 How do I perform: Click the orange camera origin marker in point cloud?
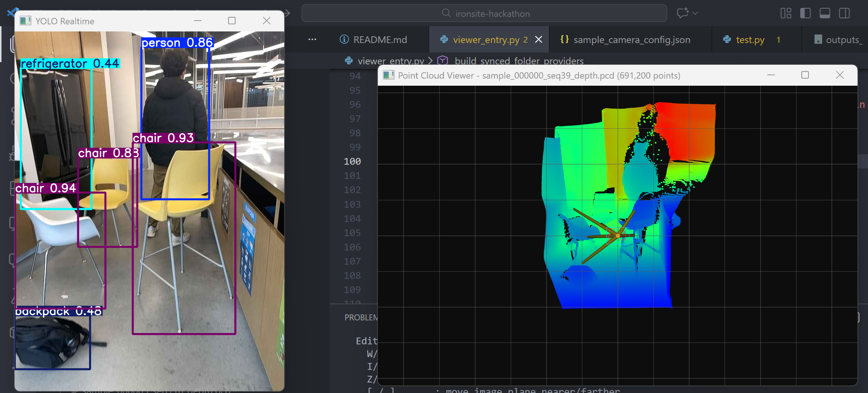pos(617,235)
